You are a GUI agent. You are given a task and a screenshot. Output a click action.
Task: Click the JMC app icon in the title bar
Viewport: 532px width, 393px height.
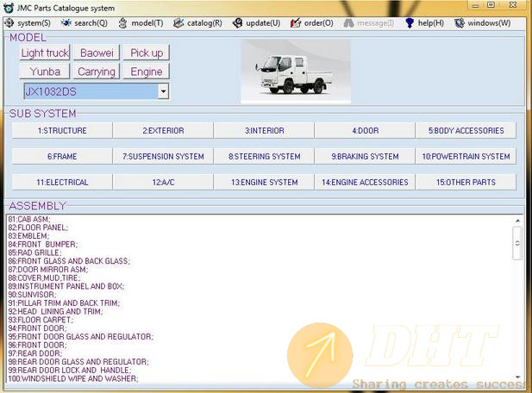click(x=9, y=8)
